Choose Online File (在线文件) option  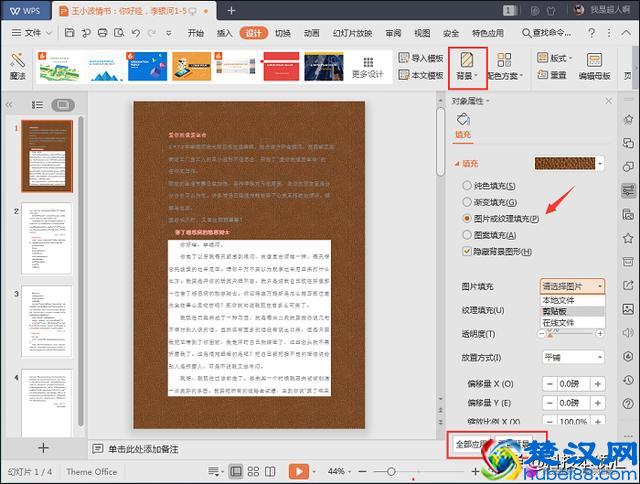click(x=572, y=322)
